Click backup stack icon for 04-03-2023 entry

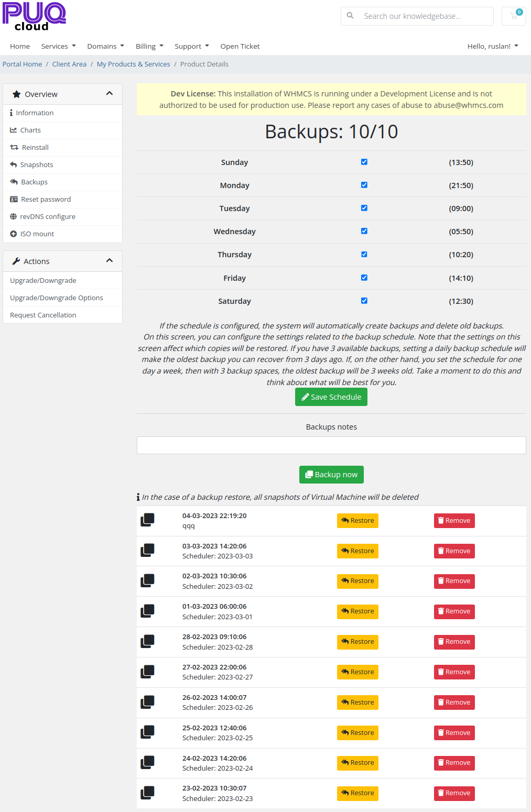(147, 520)
